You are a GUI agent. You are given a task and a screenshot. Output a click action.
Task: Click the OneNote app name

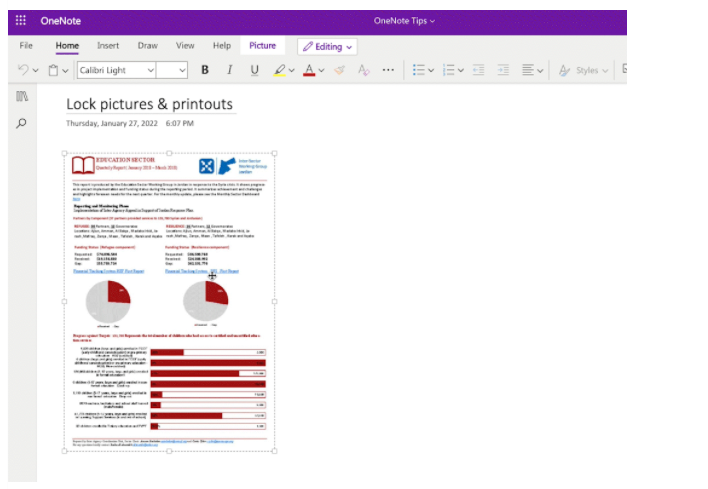click(61, 21)
